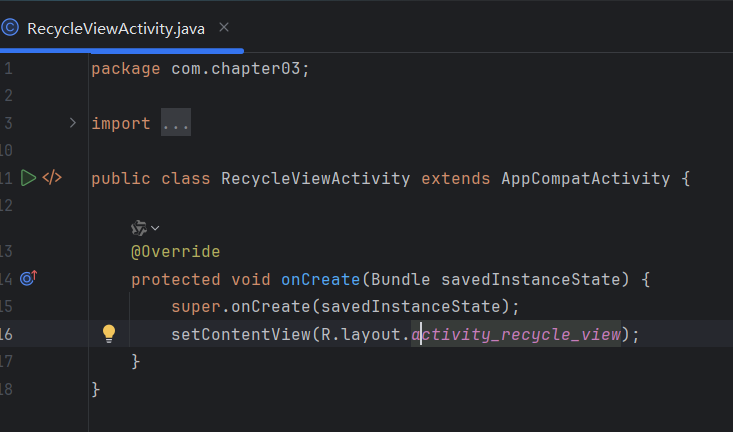Click line number 16 in the gutter
Screen dimensions: 733x432
coord(6,334)
